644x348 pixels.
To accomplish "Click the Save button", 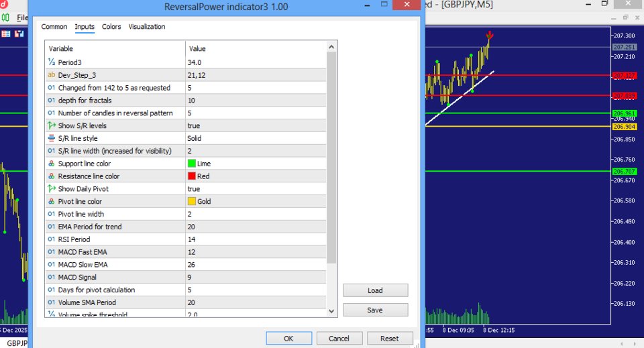I will tap(376, 310).
